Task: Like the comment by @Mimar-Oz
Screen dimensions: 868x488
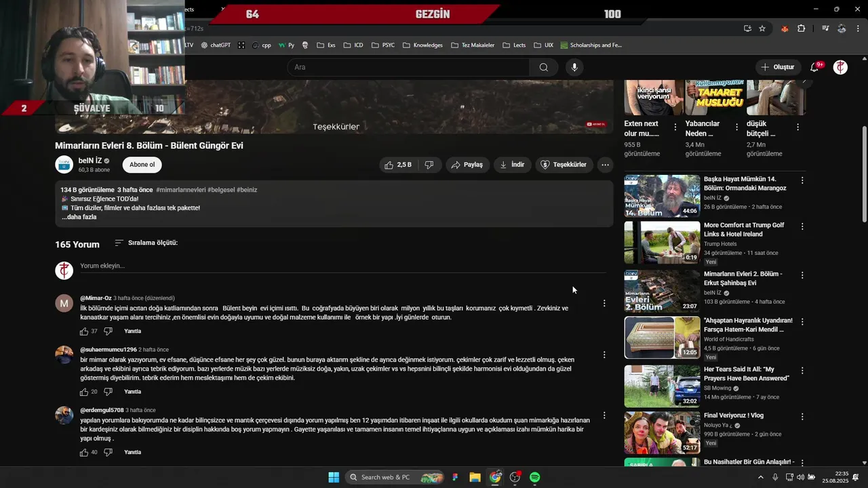Action: pyautogui.click(x=84, y=331)
